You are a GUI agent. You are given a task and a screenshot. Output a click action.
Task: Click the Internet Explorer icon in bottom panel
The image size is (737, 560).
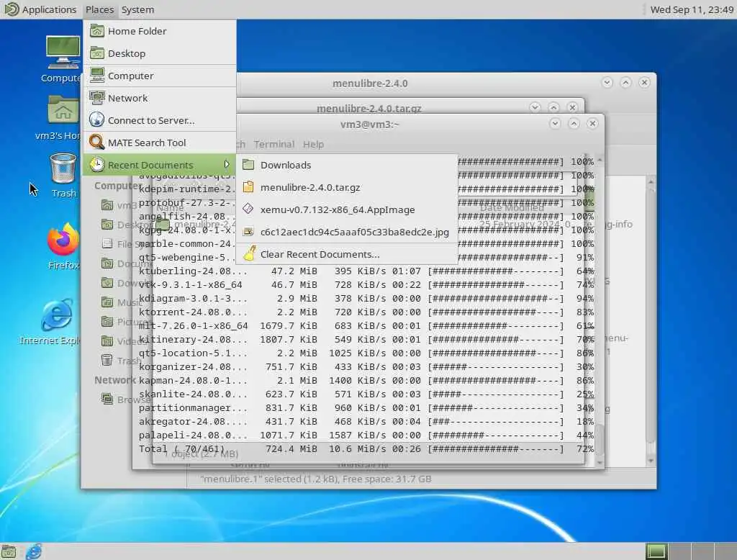(34, 551)
